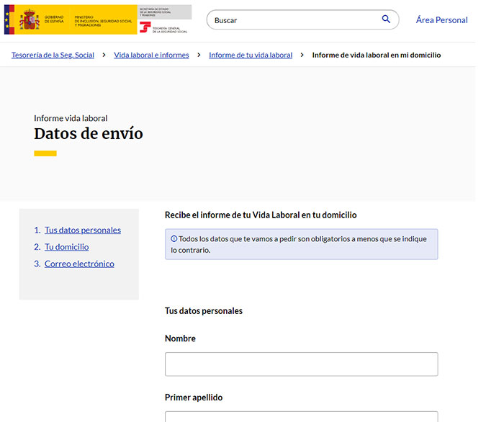Screen dimensions: 504x422
Task: Jump to Correo electrónico section link
Action: point(79,264)
